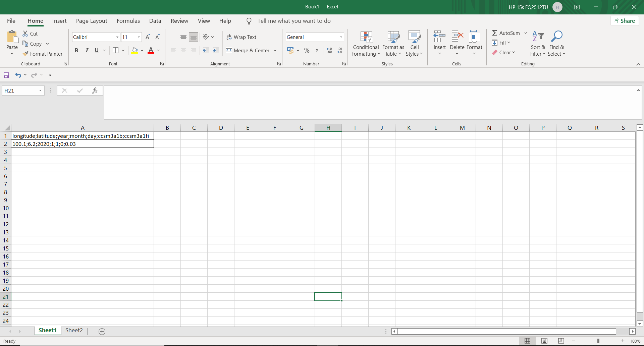Click the Merge & Center icon
The height and width of the screenshot is (346, 644).
229,50
